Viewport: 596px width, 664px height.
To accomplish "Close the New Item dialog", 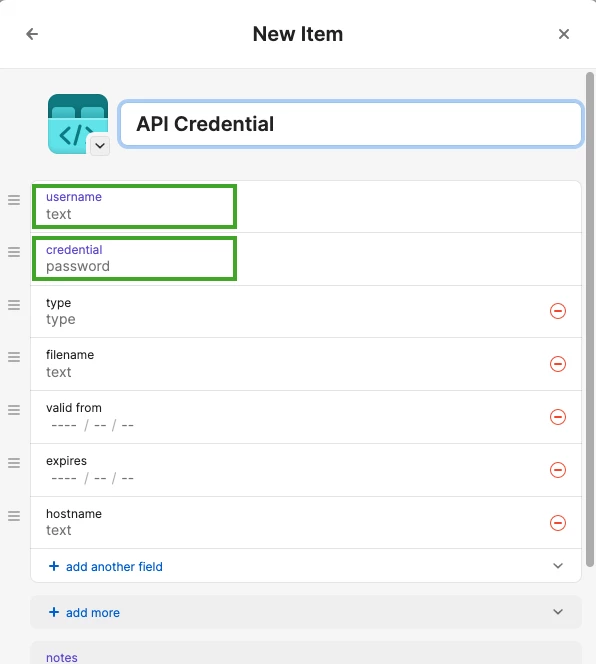I will (564, 34).
